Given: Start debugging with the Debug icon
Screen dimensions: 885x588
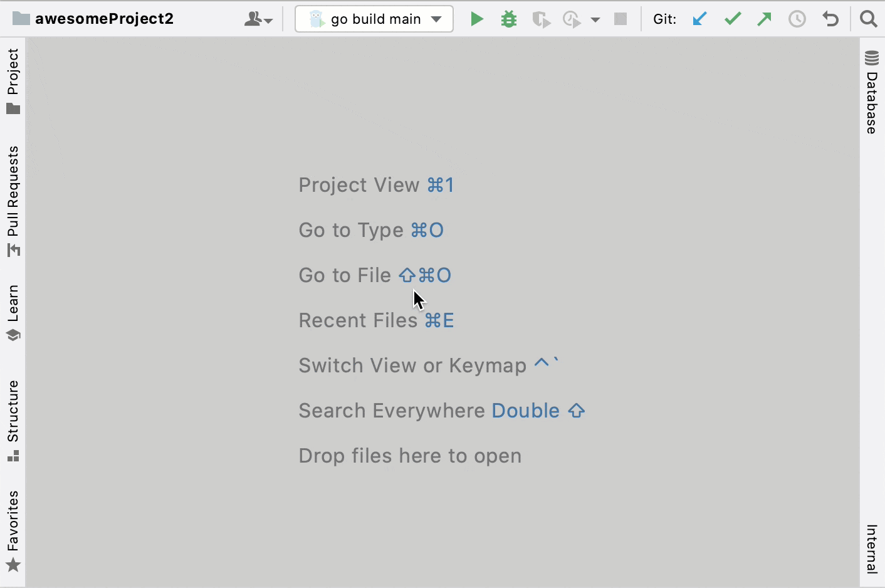Looking at the screenshot, I should pos(509,19).
